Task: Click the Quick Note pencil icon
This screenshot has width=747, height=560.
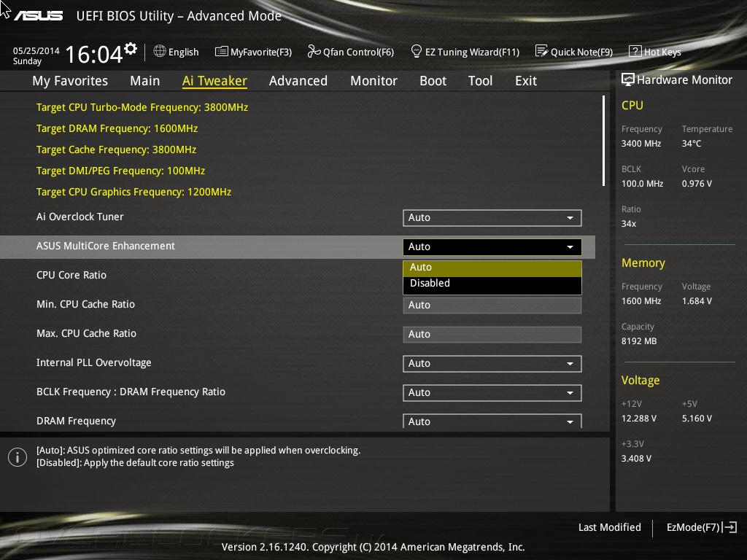Action: (542, 51)
